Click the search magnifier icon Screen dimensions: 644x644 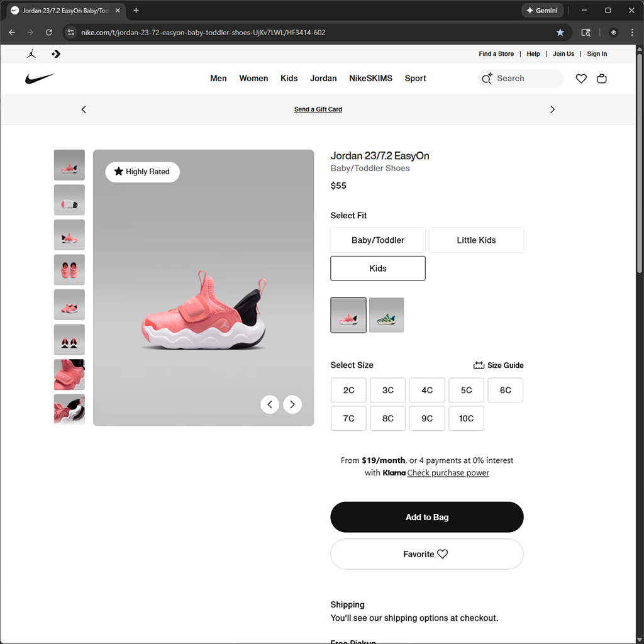pos(487,79)
